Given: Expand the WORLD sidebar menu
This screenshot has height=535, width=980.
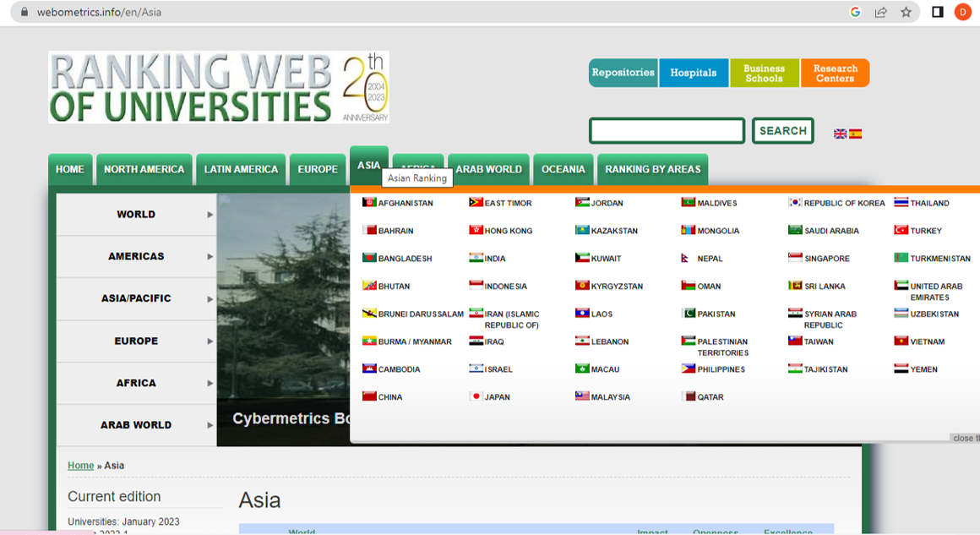Looking at the screenshot, I should 137,214.
